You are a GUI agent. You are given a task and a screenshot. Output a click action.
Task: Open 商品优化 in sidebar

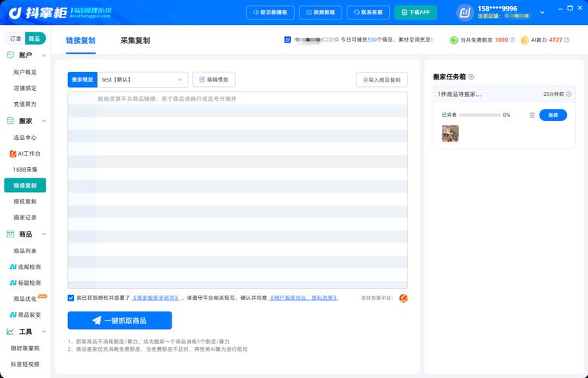click(x=25, y=299)
